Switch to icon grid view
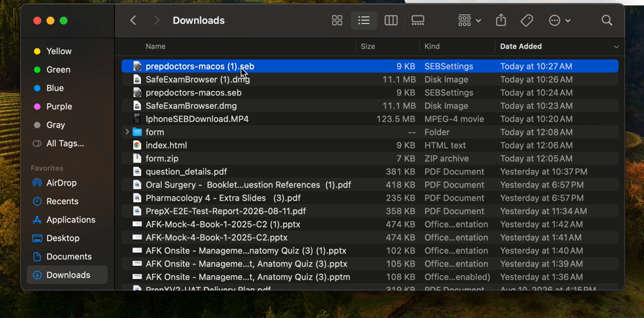 (x=337, y=20)
